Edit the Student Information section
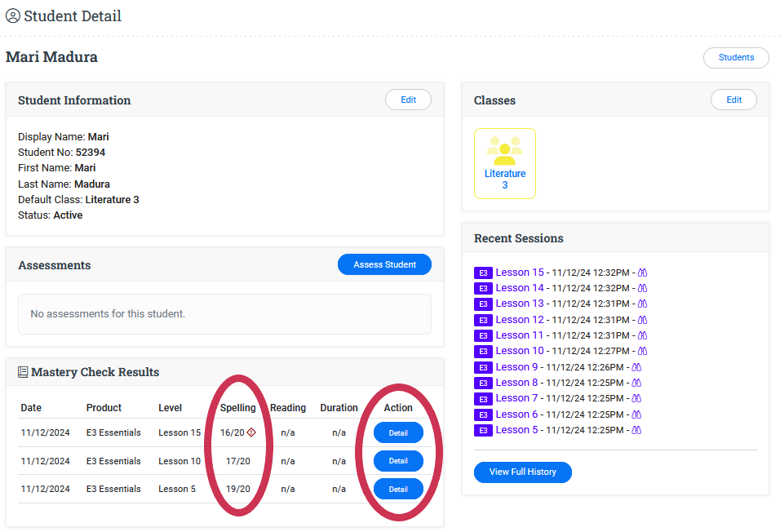 [x=408, y=100]
